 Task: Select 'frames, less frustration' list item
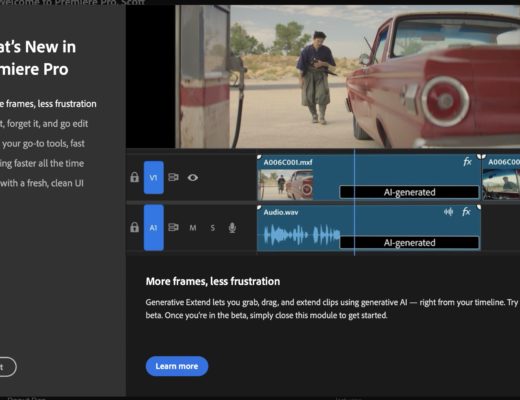[48, 104]
